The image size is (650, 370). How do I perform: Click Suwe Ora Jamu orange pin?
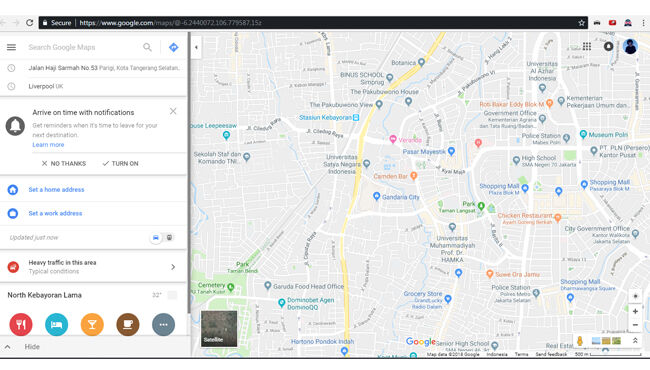point(490,274)
